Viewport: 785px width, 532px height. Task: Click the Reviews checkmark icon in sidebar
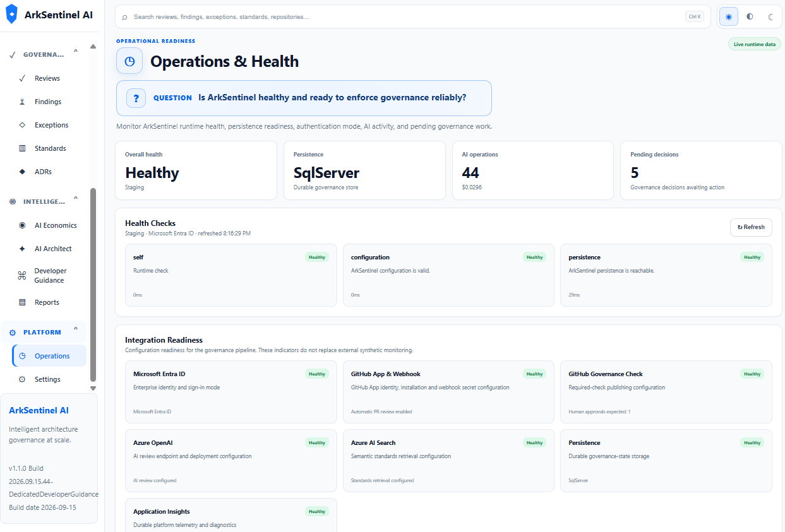point(22,78)
